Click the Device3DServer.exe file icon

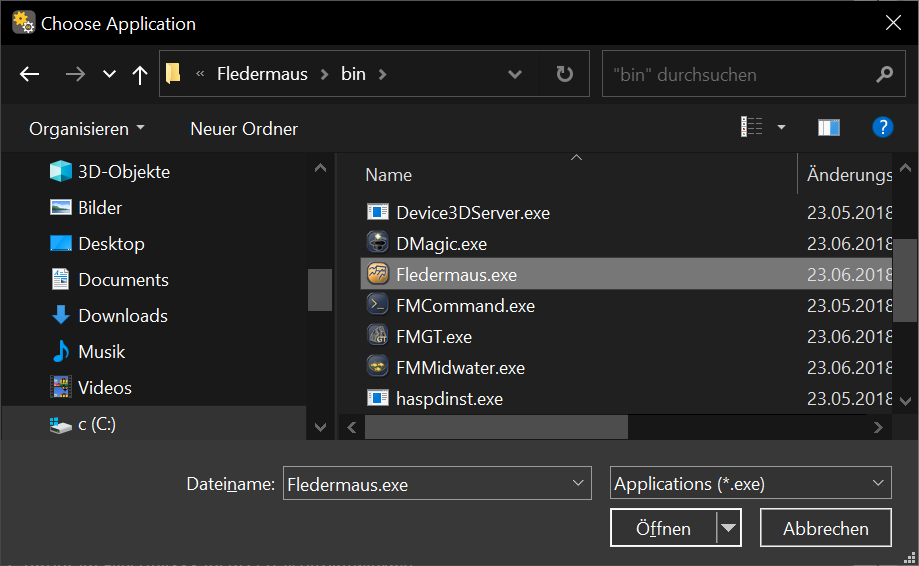tap(377, 212)
